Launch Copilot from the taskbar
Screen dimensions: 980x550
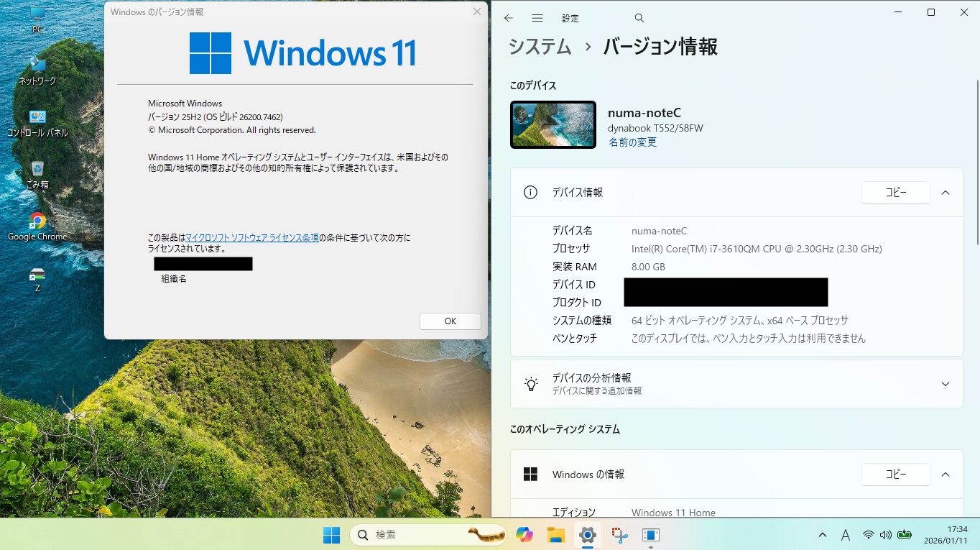coord(524,535)
